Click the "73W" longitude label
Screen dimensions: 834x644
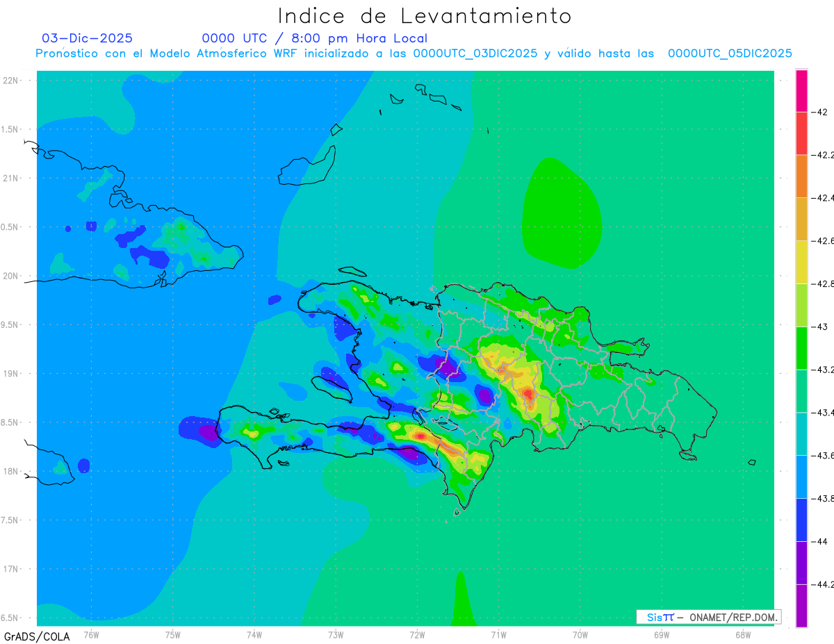point(336,634)
